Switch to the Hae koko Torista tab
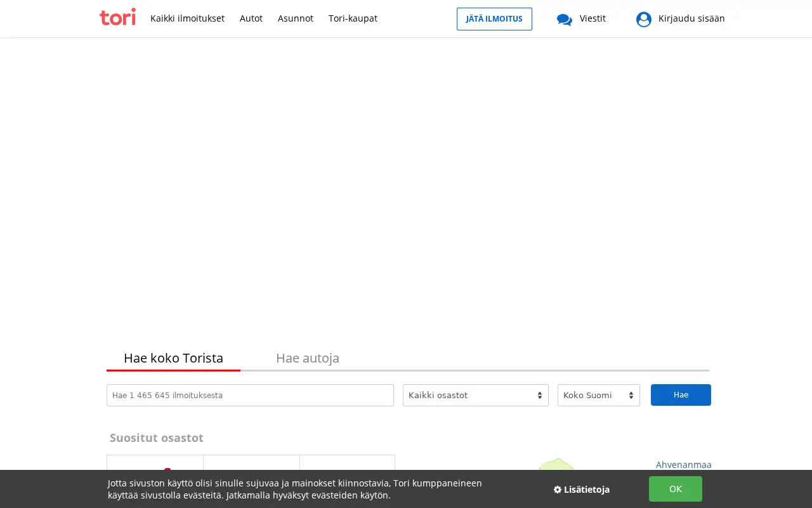 [173, 358]
